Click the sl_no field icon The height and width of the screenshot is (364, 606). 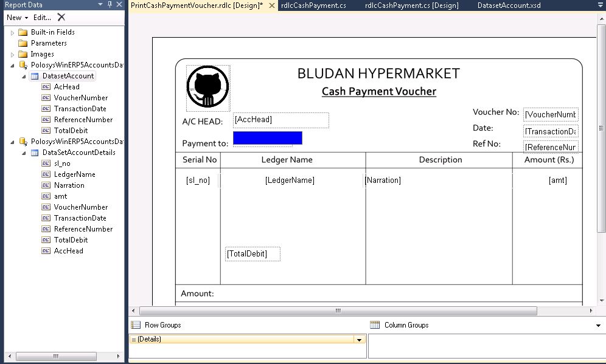pos(46,163)
